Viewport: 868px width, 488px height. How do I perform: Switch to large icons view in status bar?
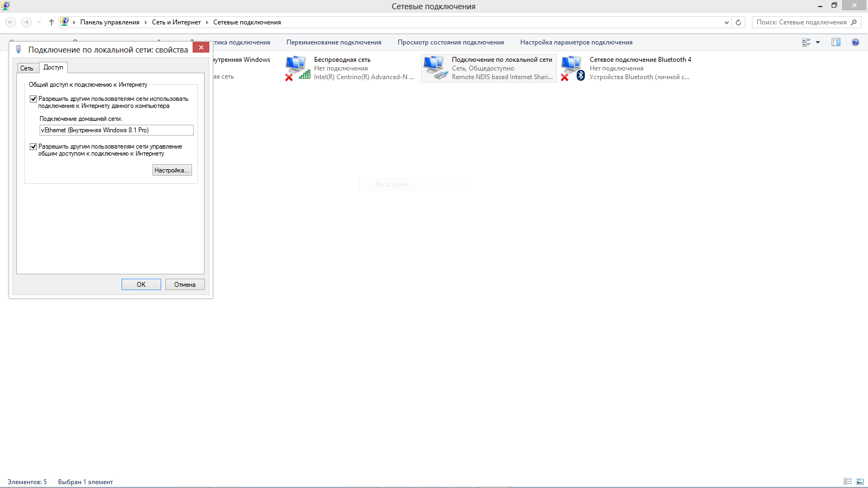pyautogui.click(x=860, y=481)
